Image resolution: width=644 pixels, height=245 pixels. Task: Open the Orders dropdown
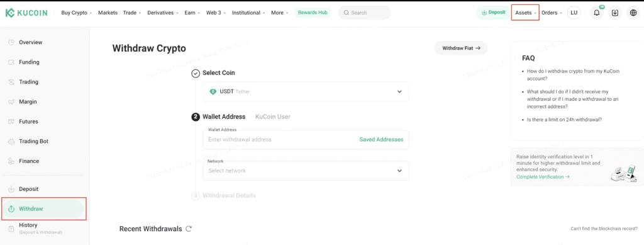coord(552,13)
